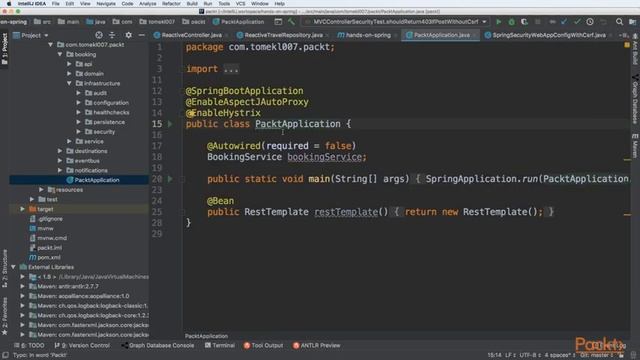Viewport: 640px width, 360px height.
Task: Open the Tool Output window
Action: tap(263, 345)
